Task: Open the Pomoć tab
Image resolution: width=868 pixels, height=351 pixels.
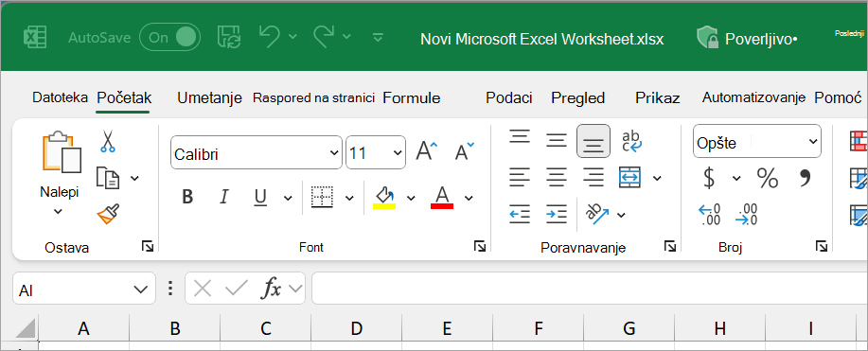Action: [x=838, y=98]
